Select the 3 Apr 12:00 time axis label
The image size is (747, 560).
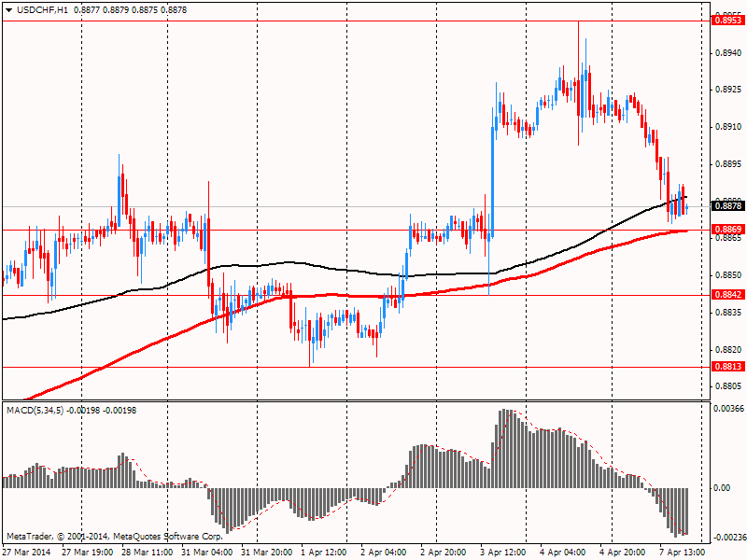[503, 552]
